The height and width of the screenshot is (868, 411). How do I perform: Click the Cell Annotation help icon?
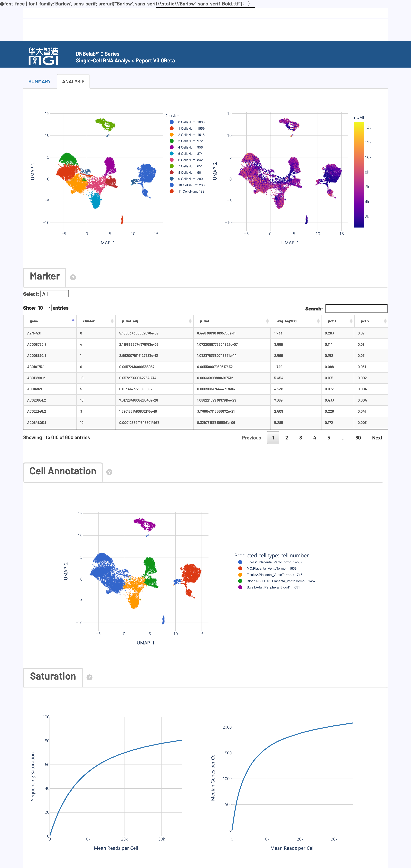109,472
